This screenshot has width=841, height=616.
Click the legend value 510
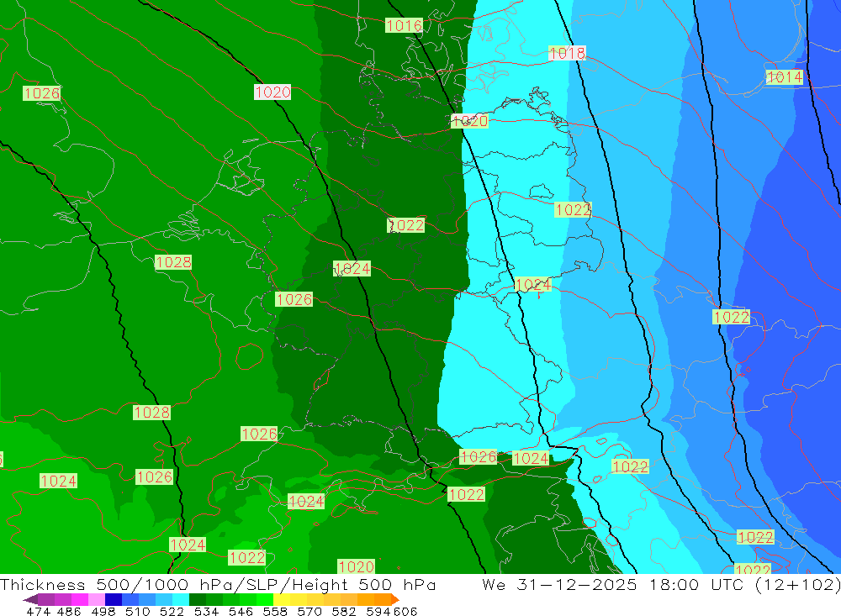tap(138, 611)
